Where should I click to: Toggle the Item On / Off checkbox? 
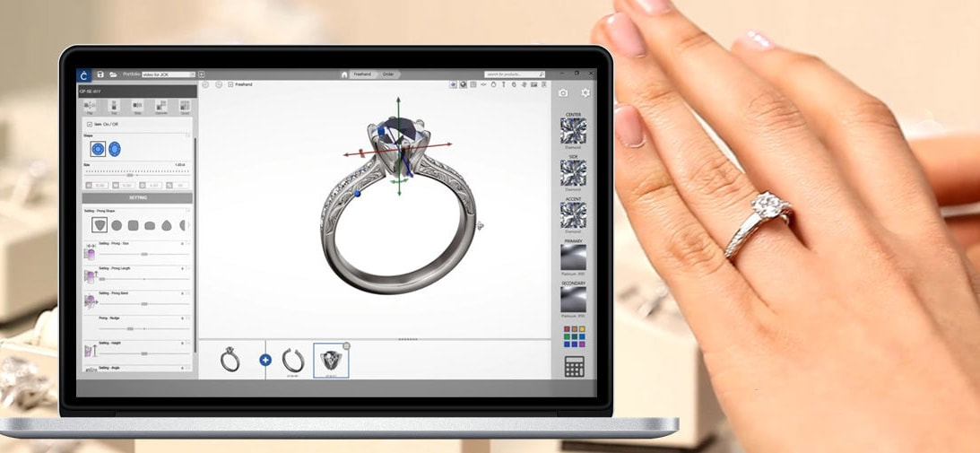[89, 125]
